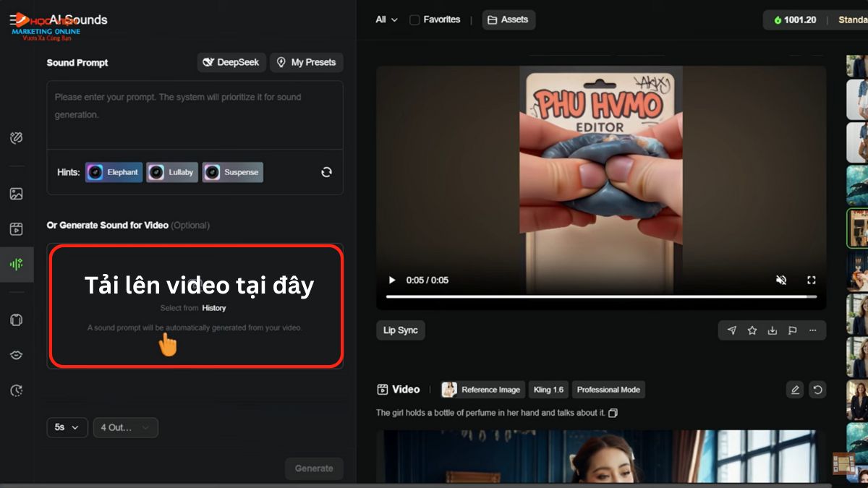
Task: Click the Video heading above the second clip
Action: [406, 389]
